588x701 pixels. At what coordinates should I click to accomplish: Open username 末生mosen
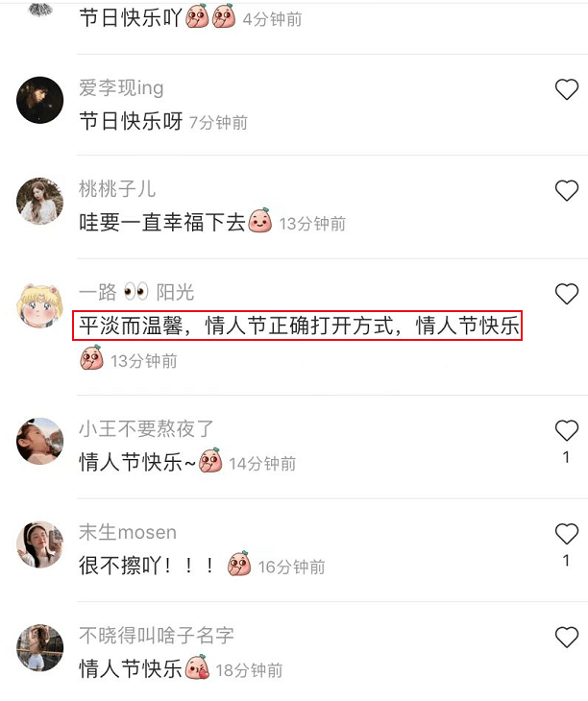pos(128,532)
